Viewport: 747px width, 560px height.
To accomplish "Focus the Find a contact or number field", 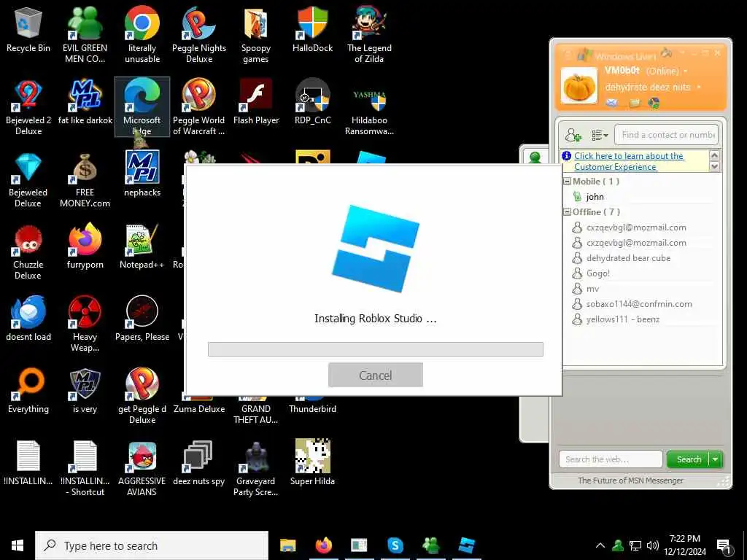I will [x=666, y=135].
